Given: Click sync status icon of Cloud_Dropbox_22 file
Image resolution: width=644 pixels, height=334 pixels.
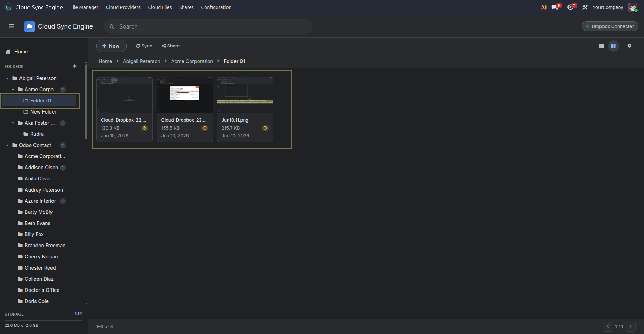Looking at the screenshot, I should point(144,128).
